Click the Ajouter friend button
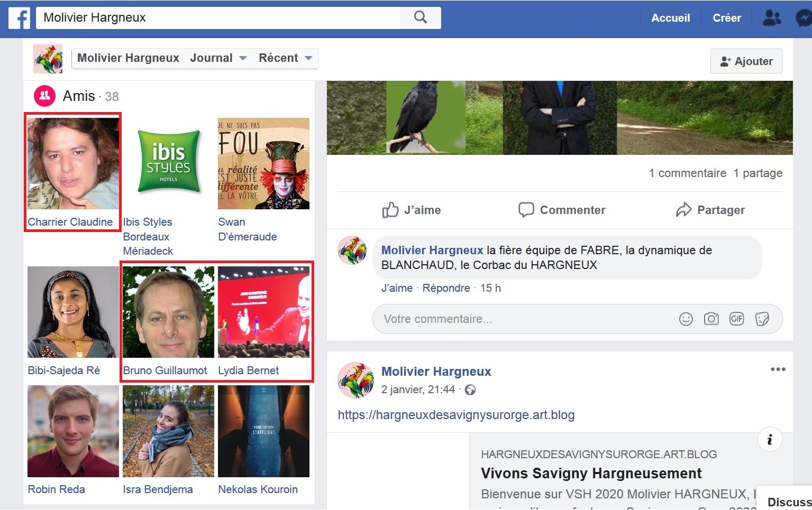Screen dimensions: 812x510 pyautogui.click(x=746, y=61)
